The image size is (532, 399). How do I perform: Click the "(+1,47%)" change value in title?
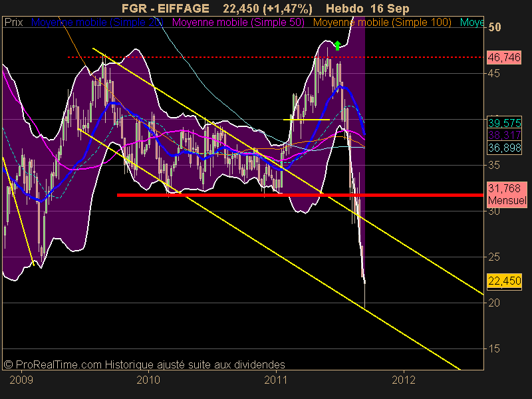(x=287, y=8)
